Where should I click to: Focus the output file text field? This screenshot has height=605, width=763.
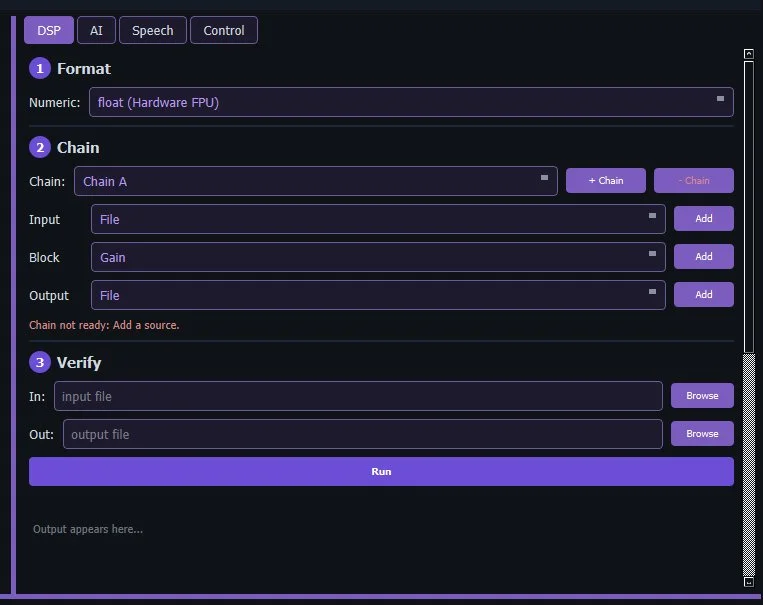pos(363,434)
